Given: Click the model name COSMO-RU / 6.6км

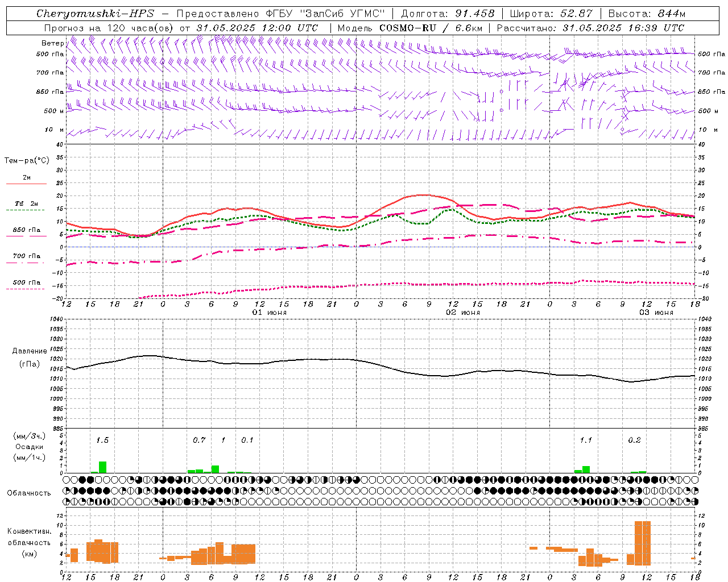Looking at the screenshot, I should pyautogui.click(x=431, y=28).
